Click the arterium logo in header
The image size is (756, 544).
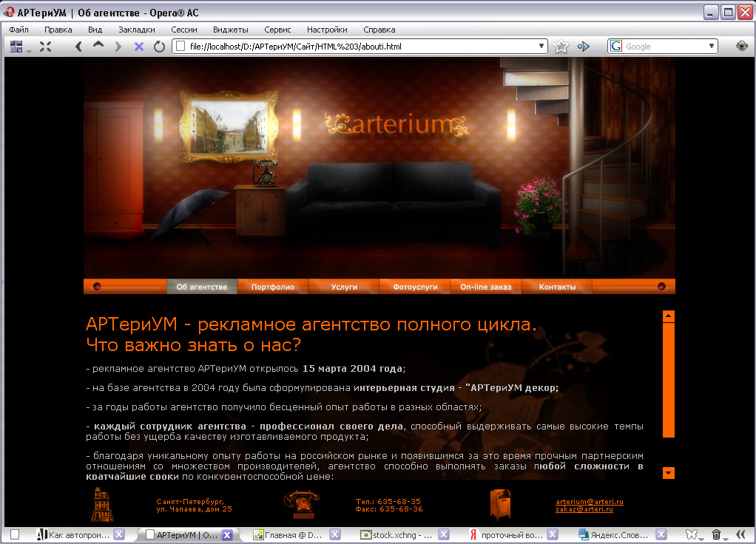(x=396, y=124)
